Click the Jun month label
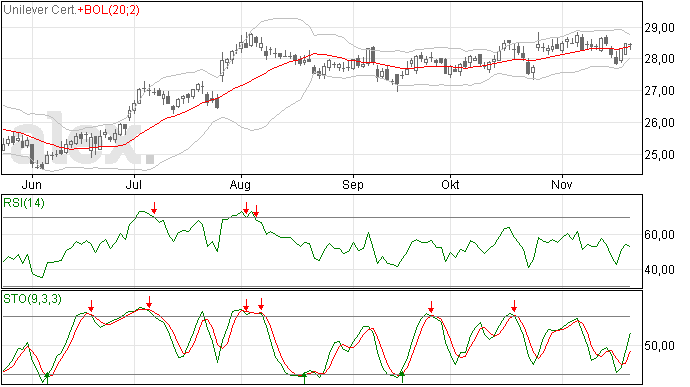This screenshot has width=690, height=387. click(32, 184)
